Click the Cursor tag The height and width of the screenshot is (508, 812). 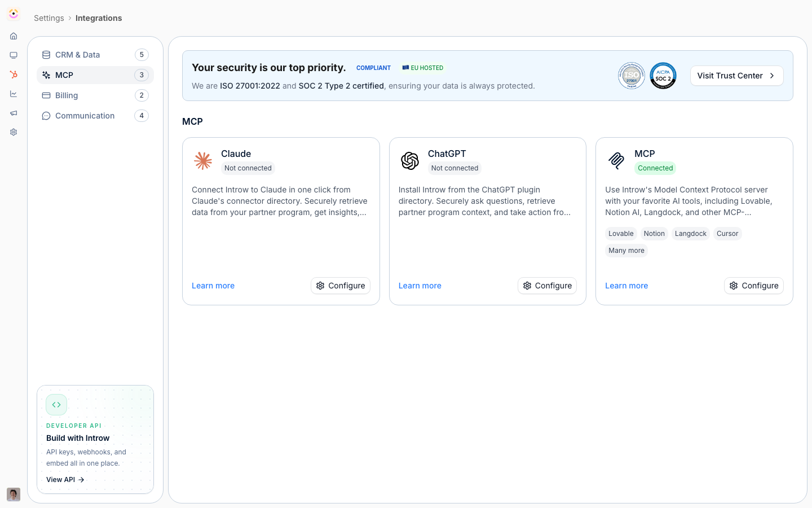pos(727,234)
